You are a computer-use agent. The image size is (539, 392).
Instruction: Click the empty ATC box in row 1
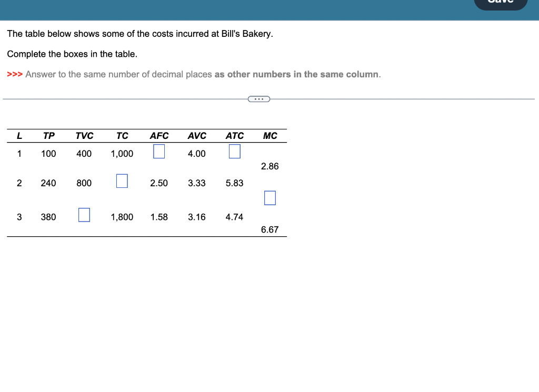pos(234,152)
